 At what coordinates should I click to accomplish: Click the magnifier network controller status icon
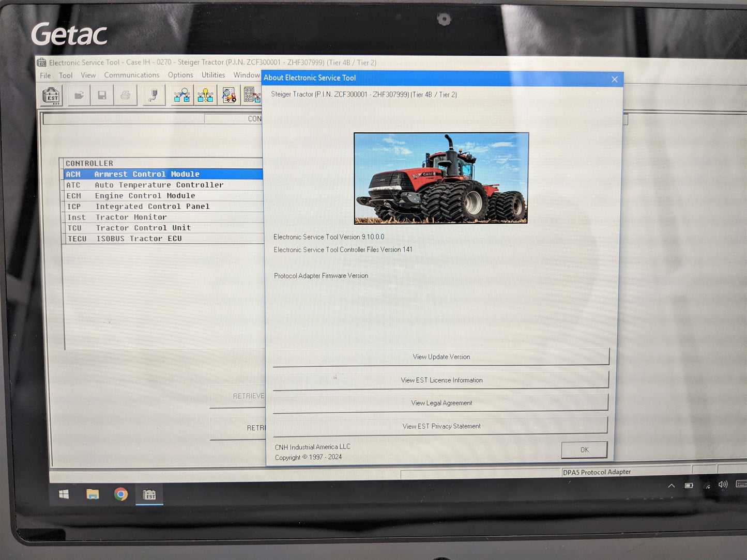[181, 96]
